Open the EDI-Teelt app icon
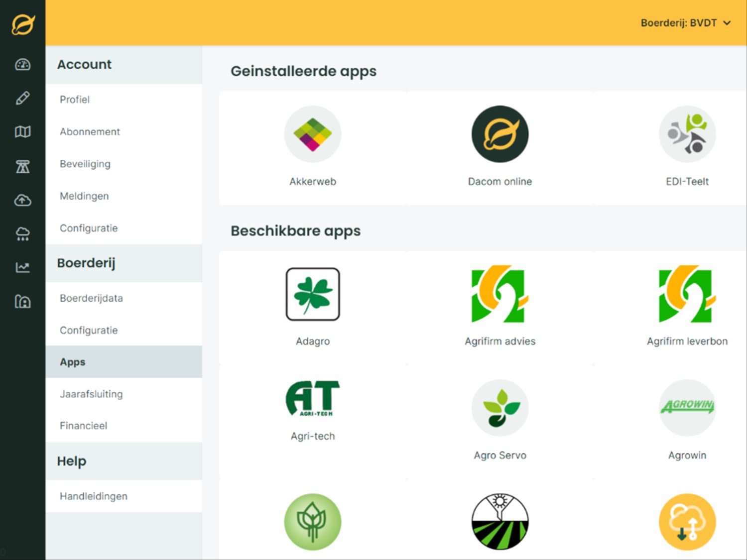 tap(687, 134)
